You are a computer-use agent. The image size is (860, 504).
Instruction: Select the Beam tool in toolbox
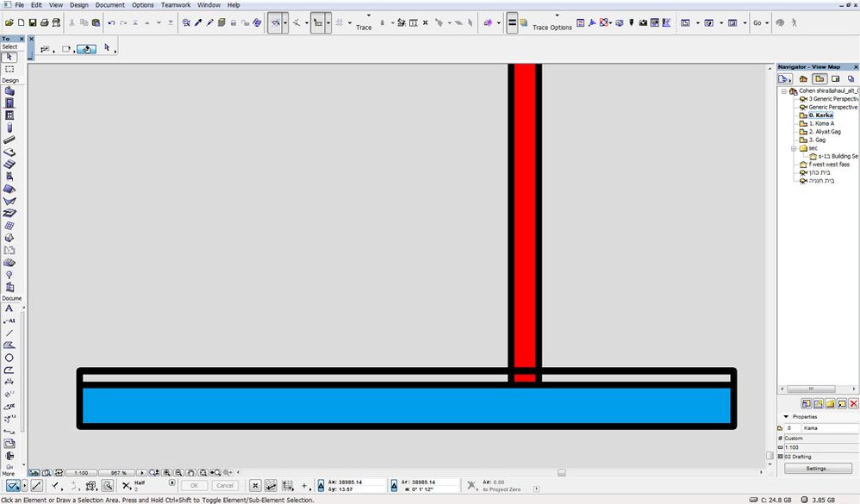point(9,140)
